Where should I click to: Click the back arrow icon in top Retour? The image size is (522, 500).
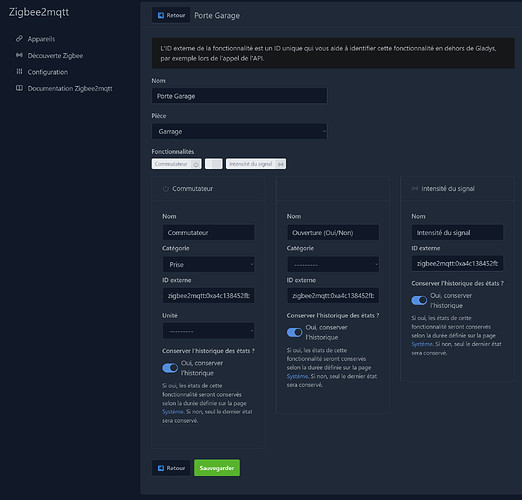pos(161,15)
